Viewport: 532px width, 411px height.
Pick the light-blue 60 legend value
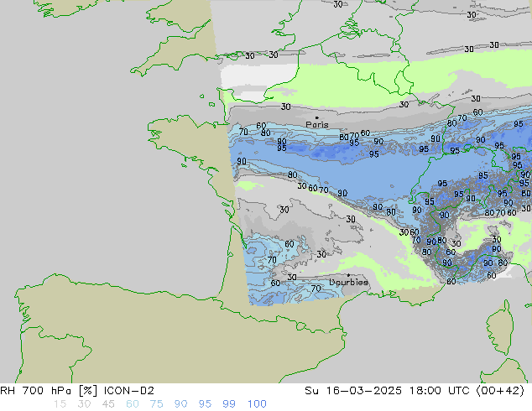point(133,404)
